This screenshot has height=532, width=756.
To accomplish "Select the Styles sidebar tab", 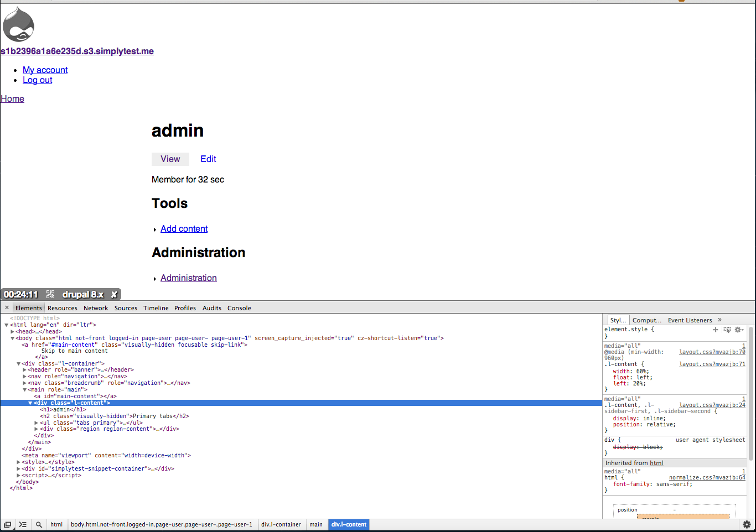I will click(x=618, y=320).
